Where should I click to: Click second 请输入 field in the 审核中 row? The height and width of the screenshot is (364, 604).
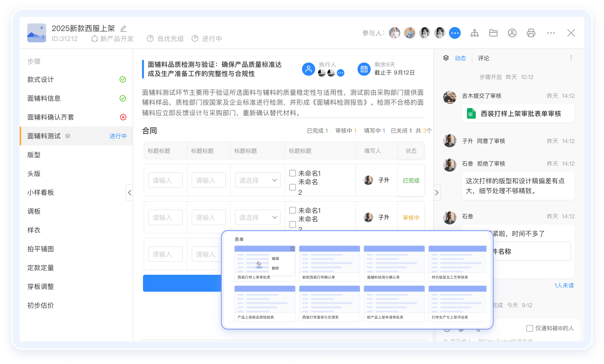(x=209, y=217)
